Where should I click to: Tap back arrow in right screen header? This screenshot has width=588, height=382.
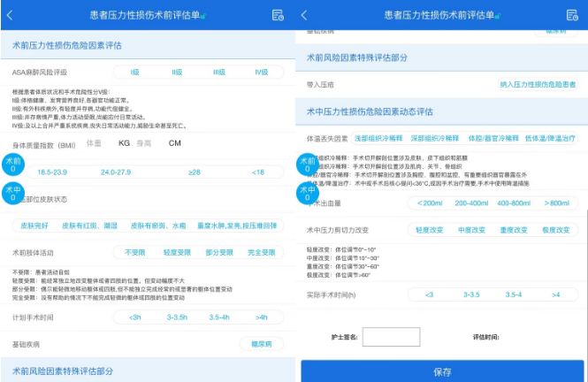[x=304, y=15]
